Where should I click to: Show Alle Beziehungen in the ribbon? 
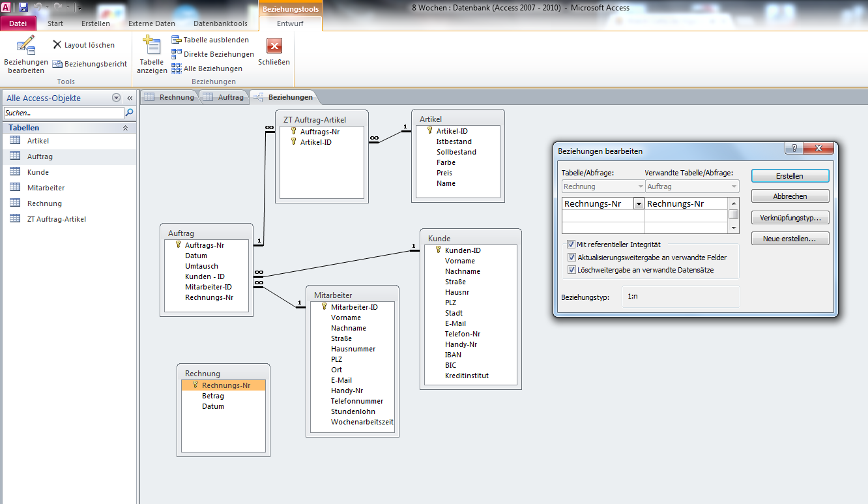pyautogui.click(x=207, y=68)
